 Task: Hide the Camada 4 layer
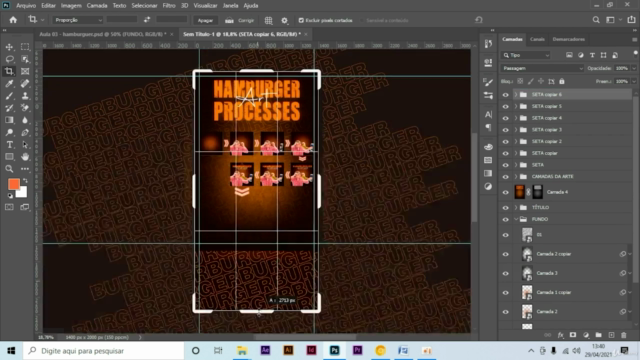[x=506, y=192]
